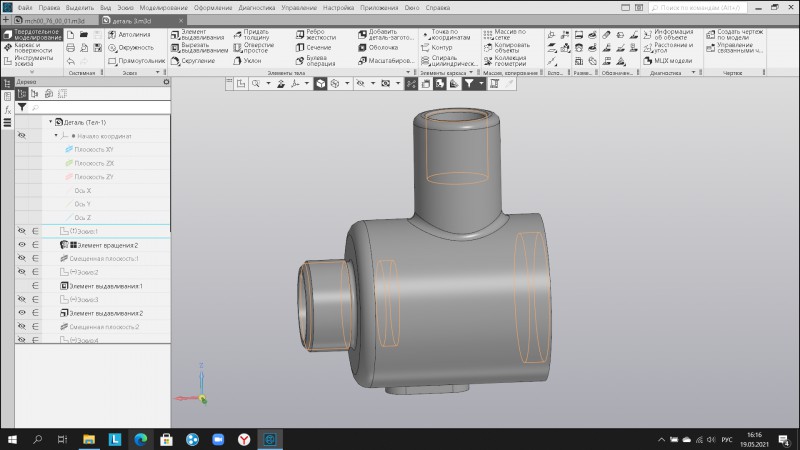Toggle visibility of Элемент выдавливания:2
Viewport: 800px width, 450px height.
(x=21, y=313)
